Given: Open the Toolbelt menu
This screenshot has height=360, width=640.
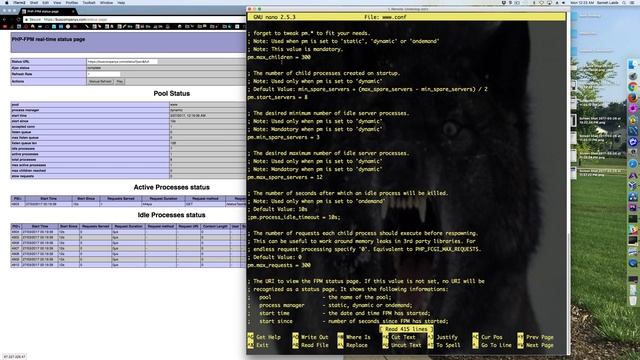Looking at the screenshot, I should 89,2.
